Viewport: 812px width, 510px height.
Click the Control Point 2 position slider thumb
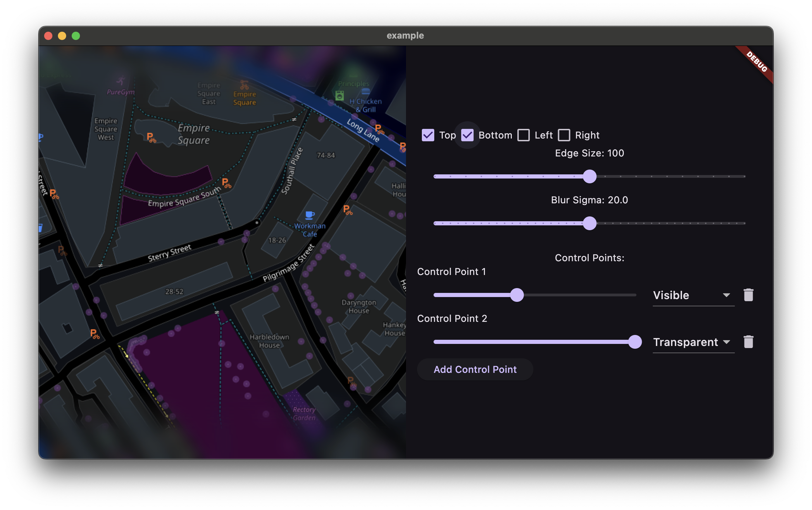click(x=635, y=342)
